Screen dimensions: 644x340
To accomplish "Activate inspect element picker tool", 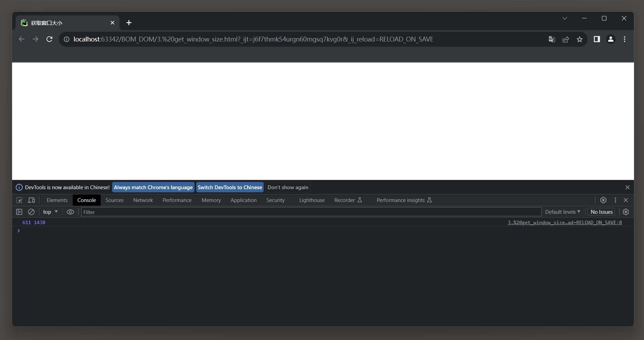I will point(19,200).
